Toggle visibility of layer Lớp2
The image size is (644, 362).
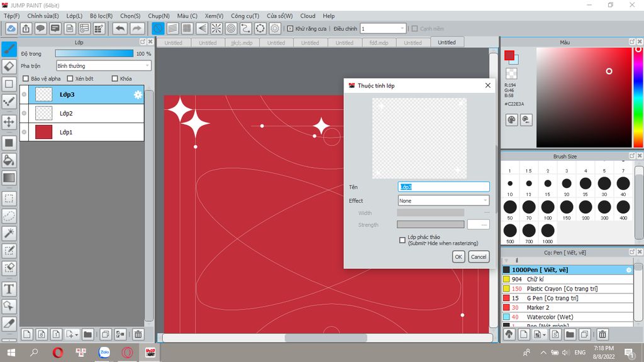(25, 113)
